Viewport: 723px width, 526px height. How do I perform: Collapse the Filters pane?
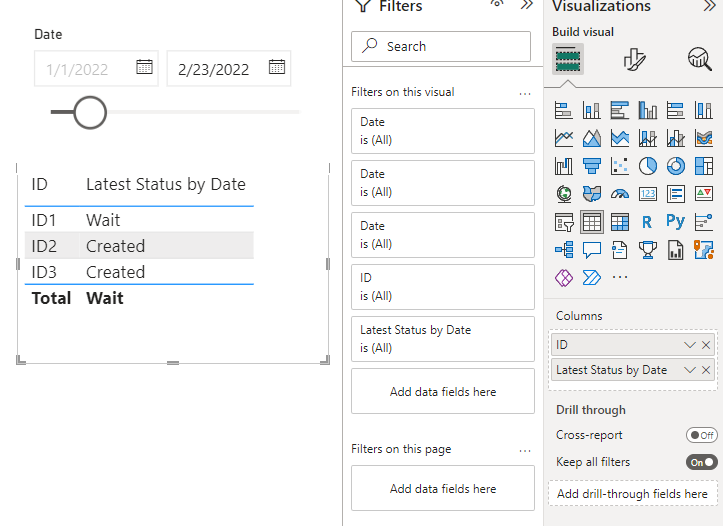click(527, 5)
